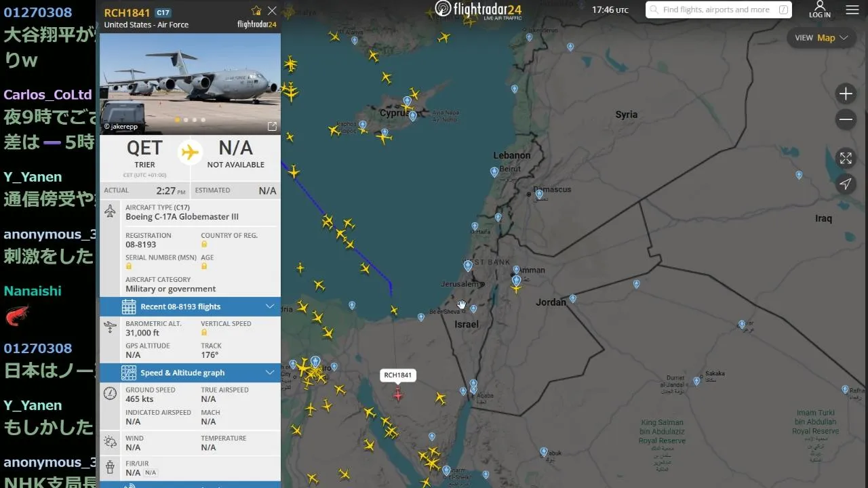Click the C-17 aircraft photo thumbnail
868x488 pixels.
point(190,83)
